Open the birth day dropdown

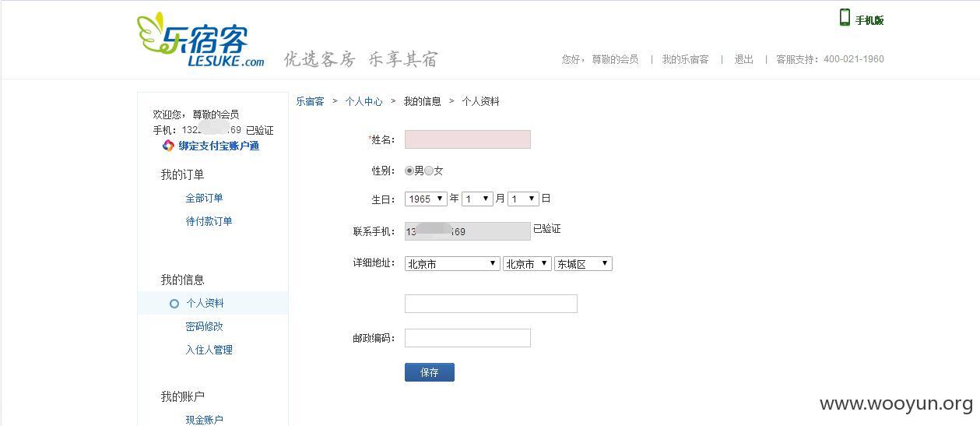pyautogui.click(x=524, y=199)
